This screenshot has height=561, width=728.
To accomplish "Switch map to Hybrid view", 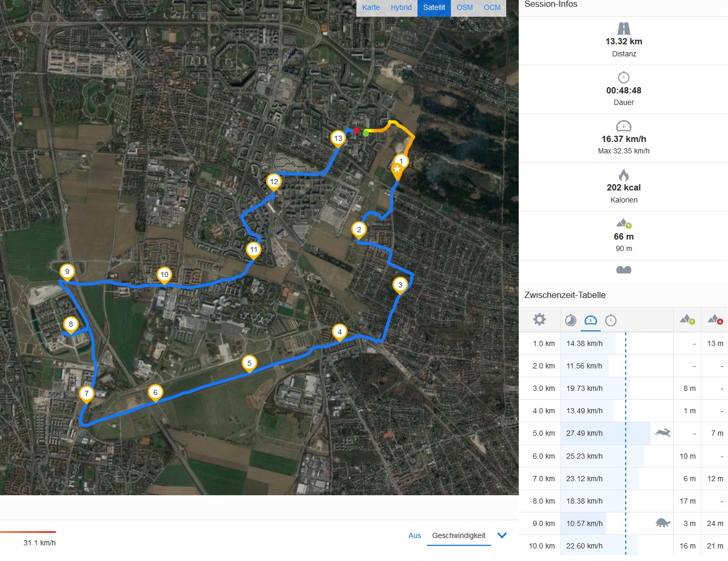I will pos(401,8).
